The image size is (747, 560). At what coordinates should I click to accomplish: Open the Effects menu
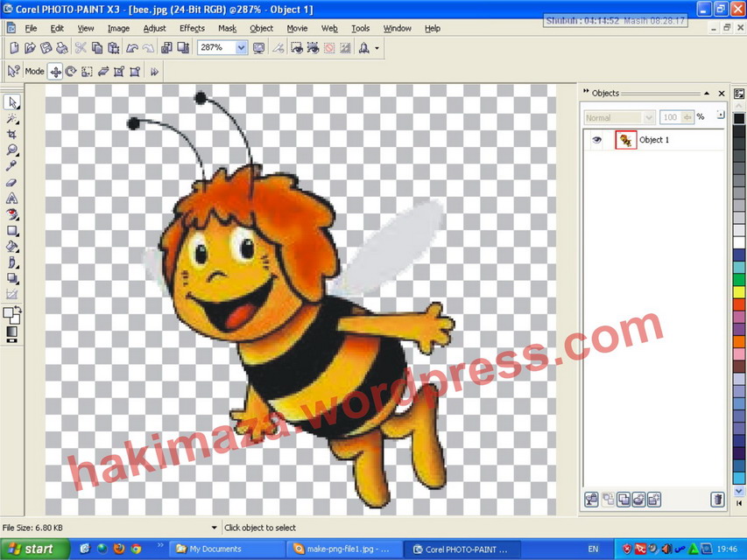(x=192, y=28)
